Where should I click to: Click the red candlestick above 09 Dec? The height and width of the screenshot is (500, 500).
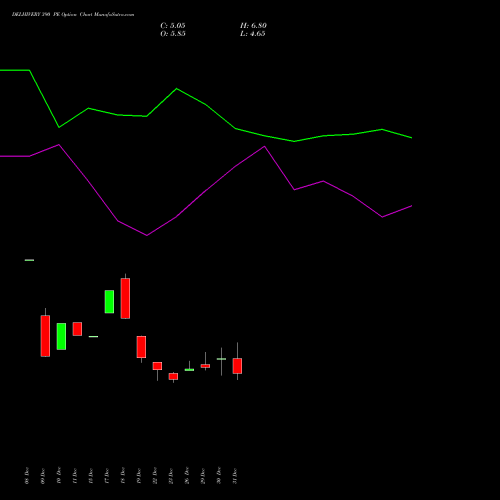45,336
